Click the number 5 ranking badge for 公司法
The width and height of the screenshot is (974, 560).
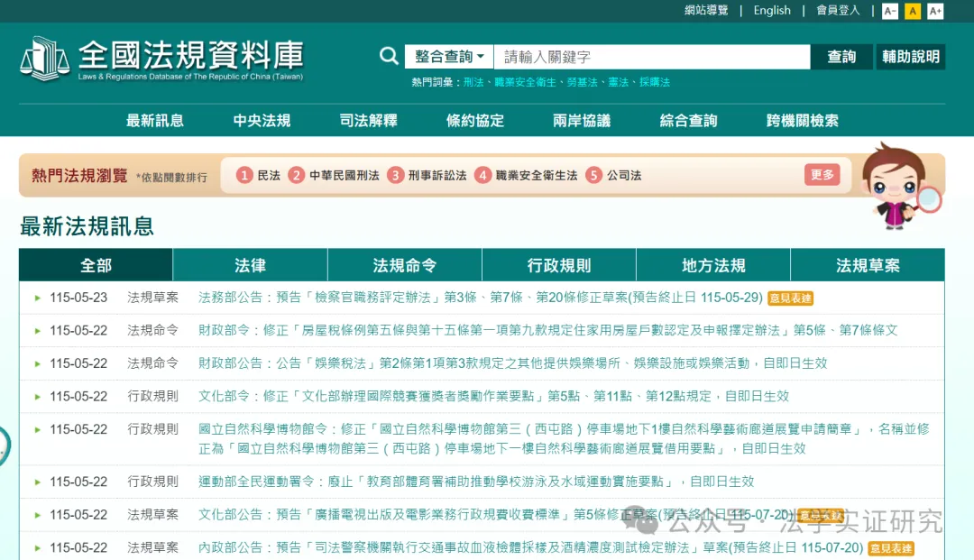[x=593, y=175]
